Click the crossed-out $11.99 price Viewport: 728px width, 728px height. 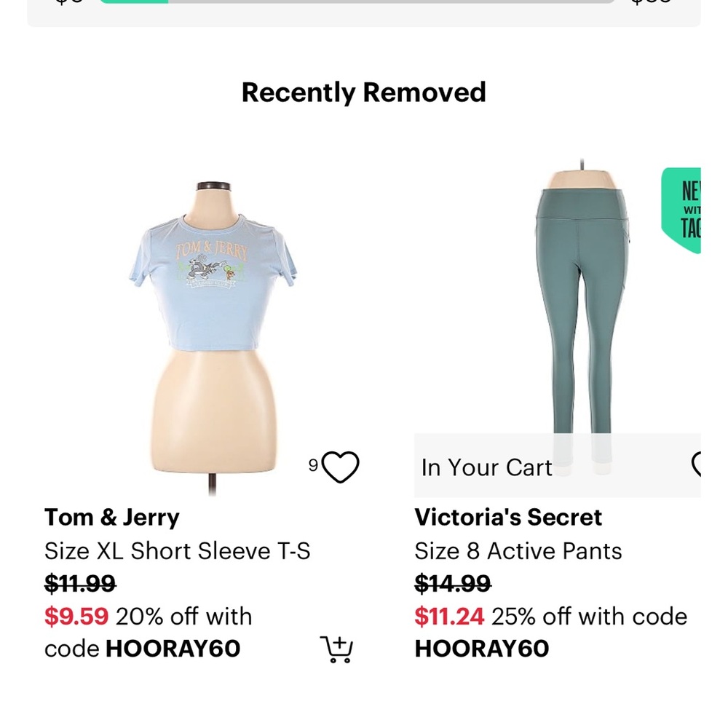point(80,584)
